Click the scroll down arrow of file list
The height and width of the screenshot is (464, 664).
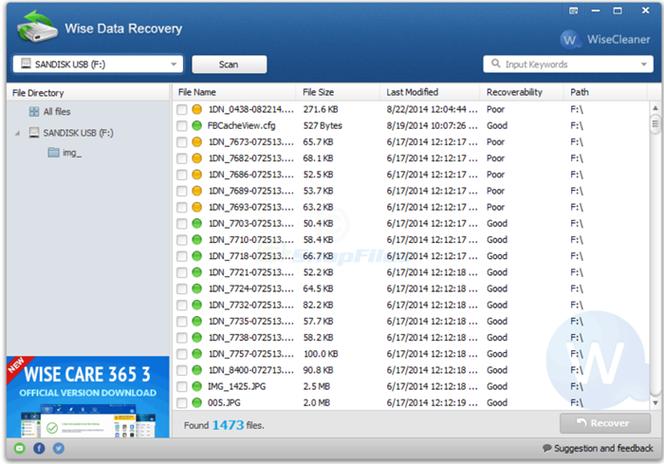[655, 403]
